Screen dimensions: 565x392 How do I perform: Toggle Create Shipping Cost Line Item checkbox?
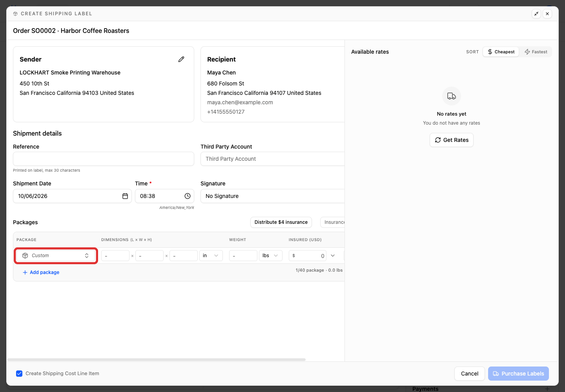tap(19, 374)
